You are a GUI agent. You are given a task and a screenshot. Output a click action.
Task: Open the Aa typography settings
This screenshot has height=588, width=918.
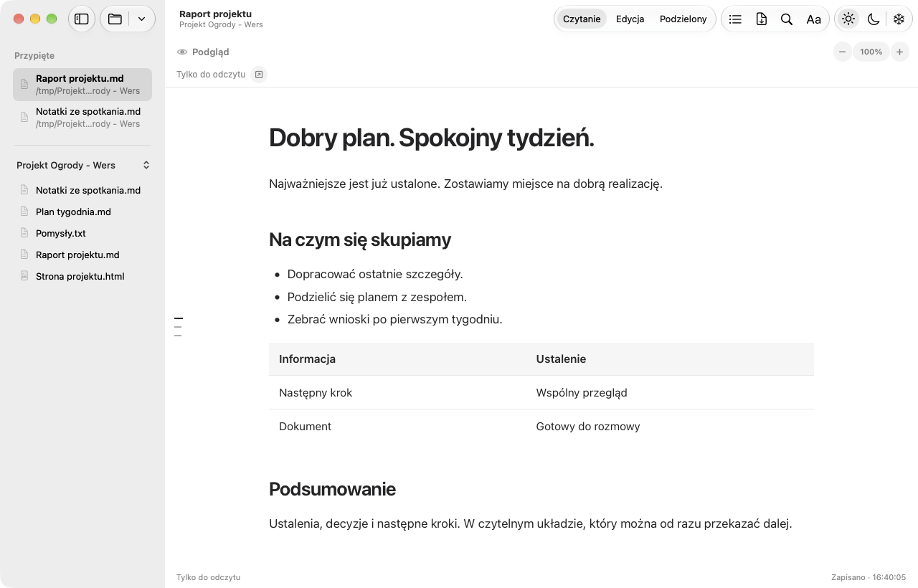pos(813,19)
